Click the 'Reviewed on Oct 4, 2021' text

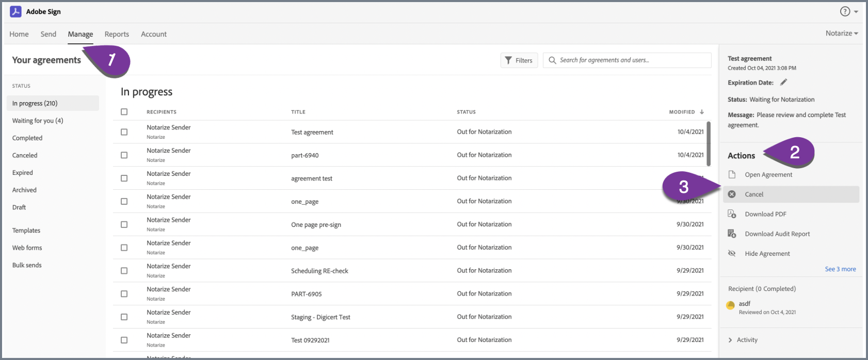click(x=767, y=313)
